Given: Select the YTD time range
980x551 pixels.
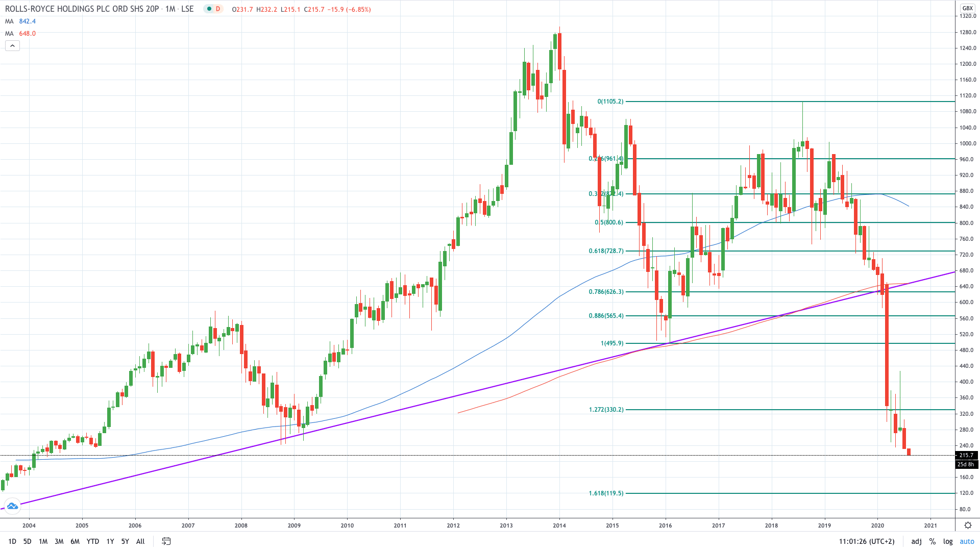Looking at the screenshot, I should (x=93, y=541).
